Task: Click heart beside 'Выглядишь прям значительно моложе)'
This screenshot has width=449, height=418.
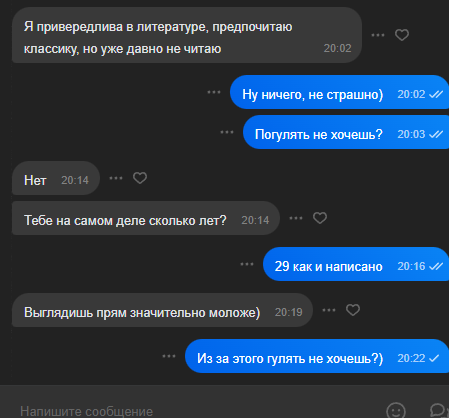Action: pyautogui.click(x=353, y=310)
